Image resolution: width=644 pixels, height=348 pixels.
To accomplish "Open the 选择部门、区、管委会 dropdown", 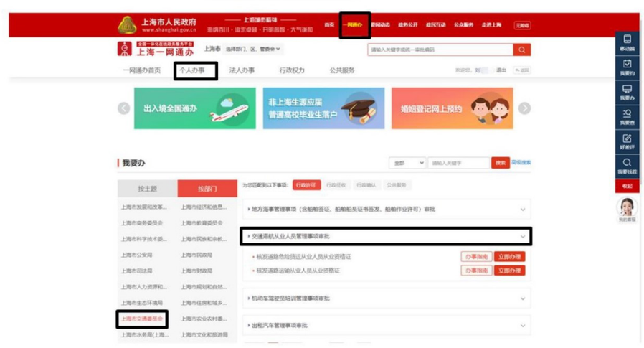I will [253, 49].
